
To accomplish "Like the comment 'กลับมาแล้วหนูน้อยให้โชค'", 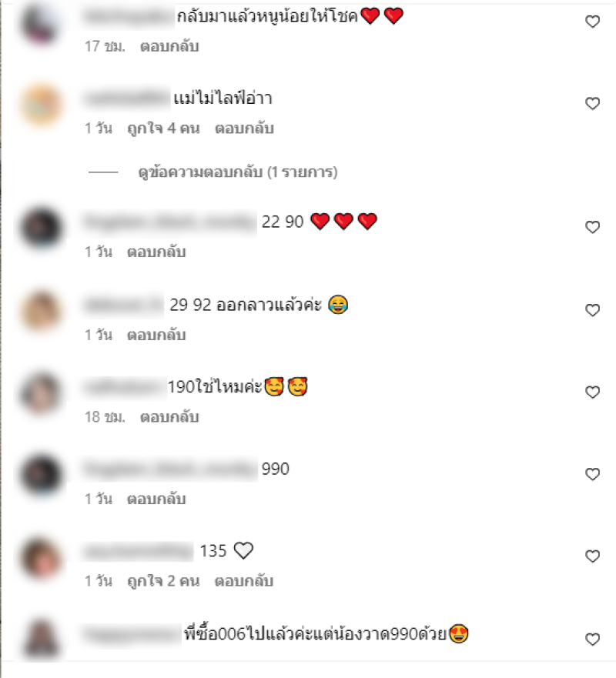I will tap(592, 22).
